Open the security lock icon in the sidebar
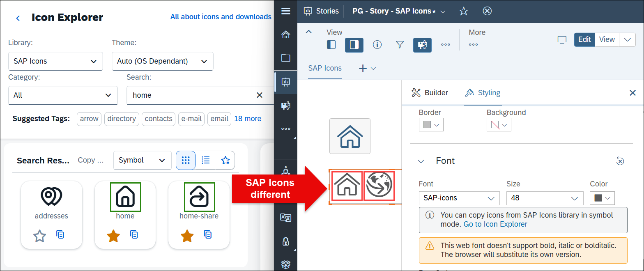Viewport: 644px width, 271px height. click(286, 241)
